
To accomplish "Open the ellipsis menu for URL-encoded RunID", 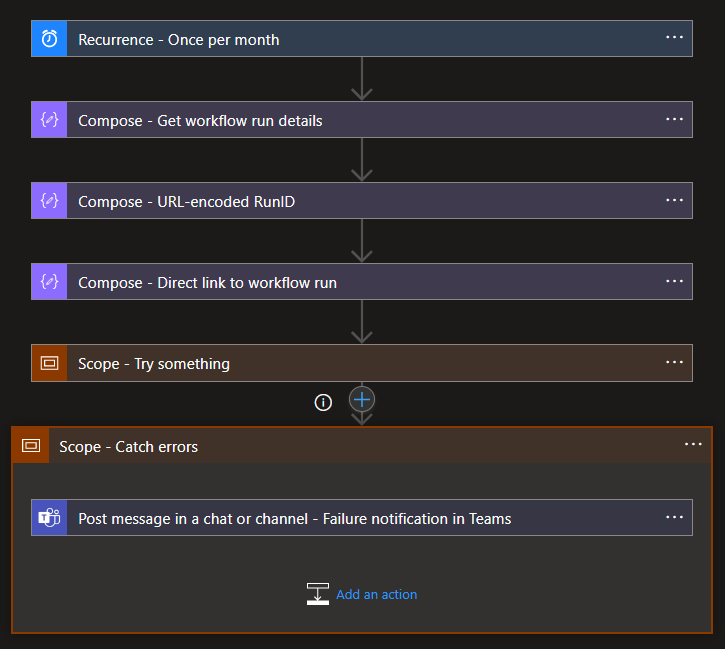I will (x=674, y=200).
